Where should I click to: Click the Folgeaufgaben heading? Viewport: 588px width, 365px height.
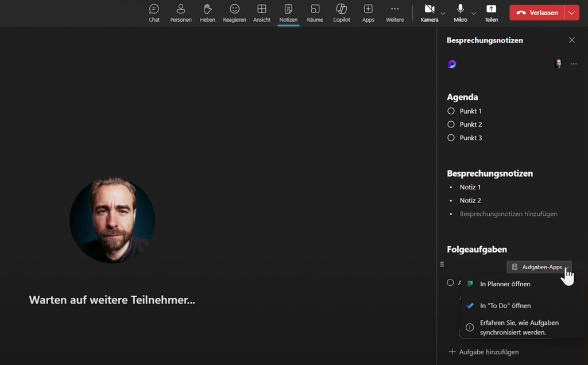pyautogui.click(x=477, y=249)
